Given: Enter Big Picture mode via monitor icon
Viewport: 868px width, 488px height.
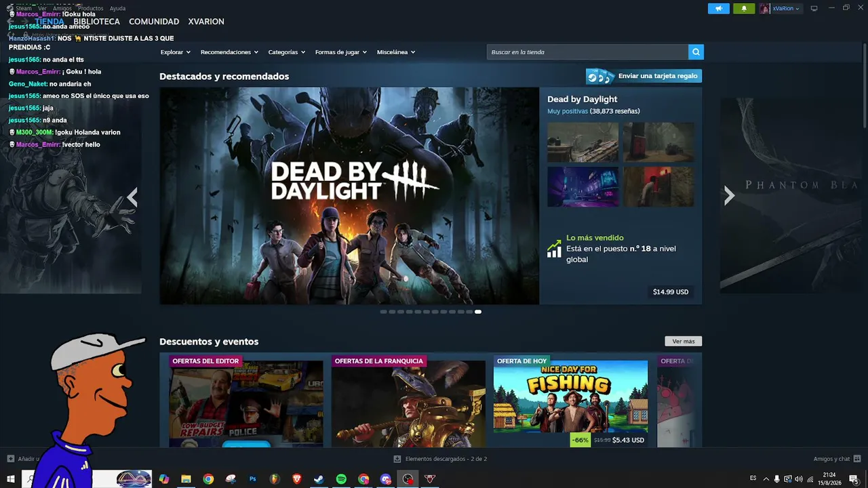Looking at the screenshot, I should pos(814,8).
